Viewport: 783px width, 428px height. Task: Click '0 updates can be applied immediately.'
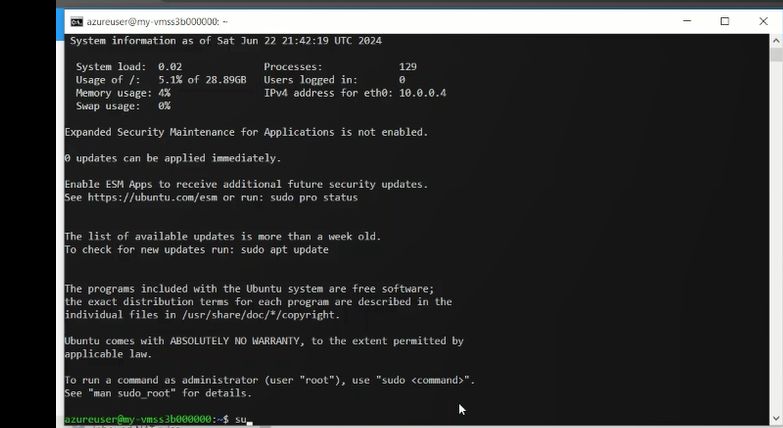pyautogui.click(x=173, y=158)
